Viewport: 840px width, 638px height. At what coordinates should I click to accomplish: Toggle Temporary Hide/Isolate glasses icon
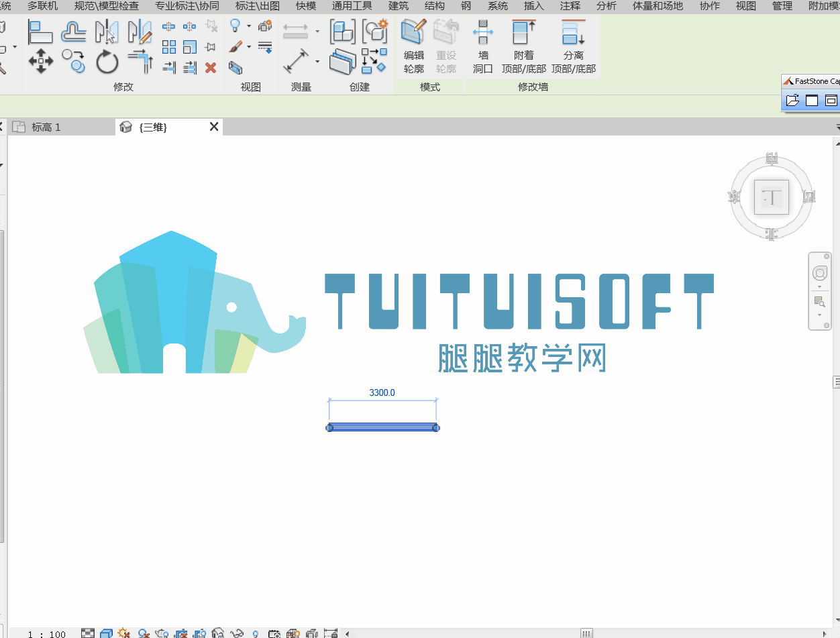pyautogui.click(x=236, y=633)
